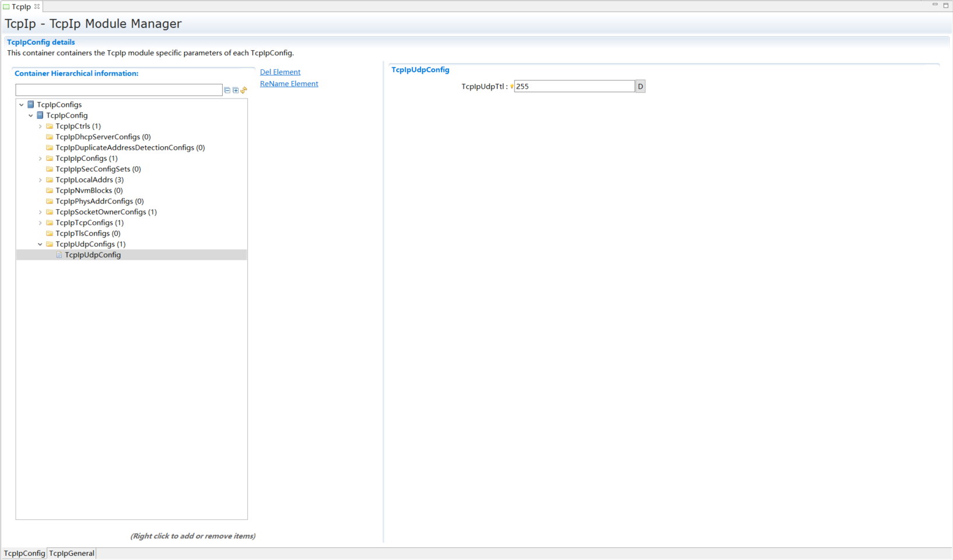Click the TcpIpUdpConfig document icon
This screenshot has width=953, height=560.
59,255
